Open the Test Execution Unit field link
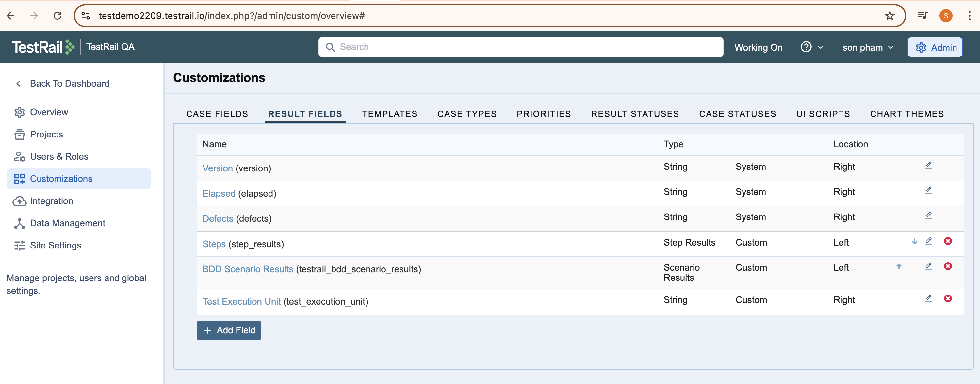 click(241, 301)
